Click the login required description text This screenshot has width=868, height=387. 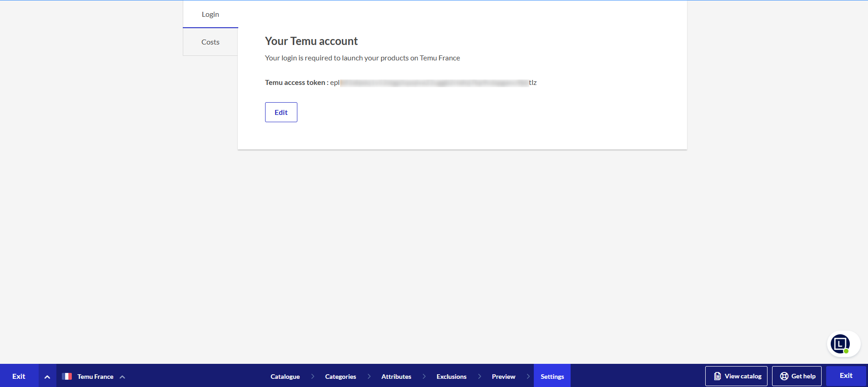[362, 58]
